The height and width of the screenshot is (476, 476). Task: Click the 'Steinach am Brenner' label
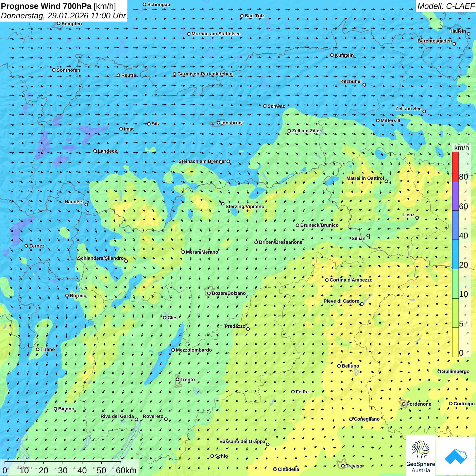click(x=202, y=161)
